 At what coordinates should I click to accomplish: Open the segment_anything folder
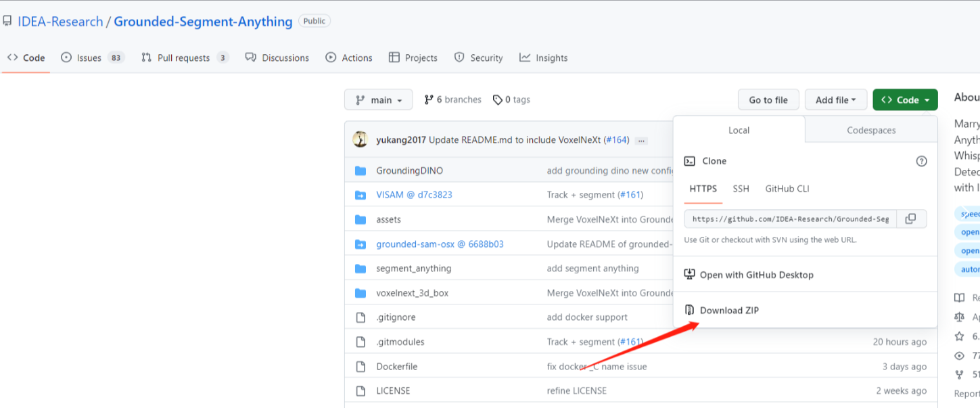point(413,268)
